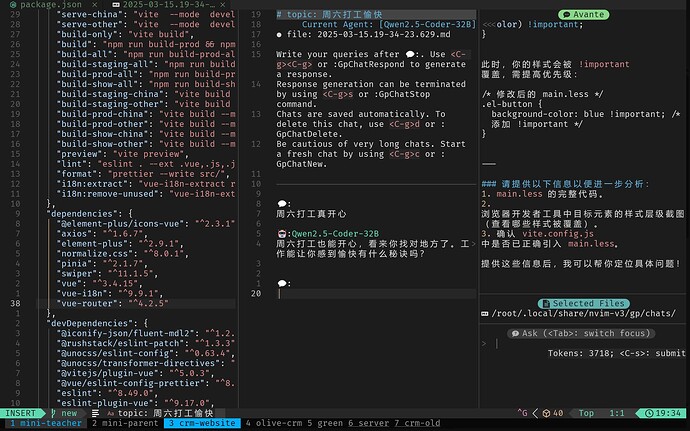Click the ^G indicator in statusline
This screenshot has width=690, height=431.
tap(522, 413)
